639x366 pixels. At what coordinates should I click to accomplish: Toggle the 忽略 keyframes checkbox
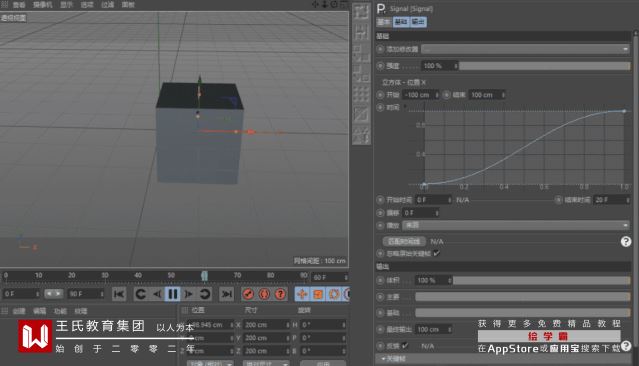click(436, 253)
